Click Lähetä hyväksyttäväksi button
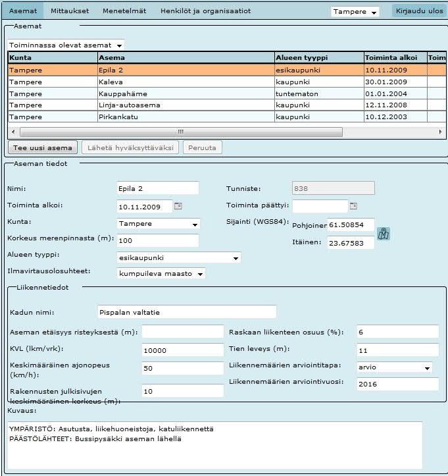This screenshot has height=476, width=448. (x=130, y=148)
